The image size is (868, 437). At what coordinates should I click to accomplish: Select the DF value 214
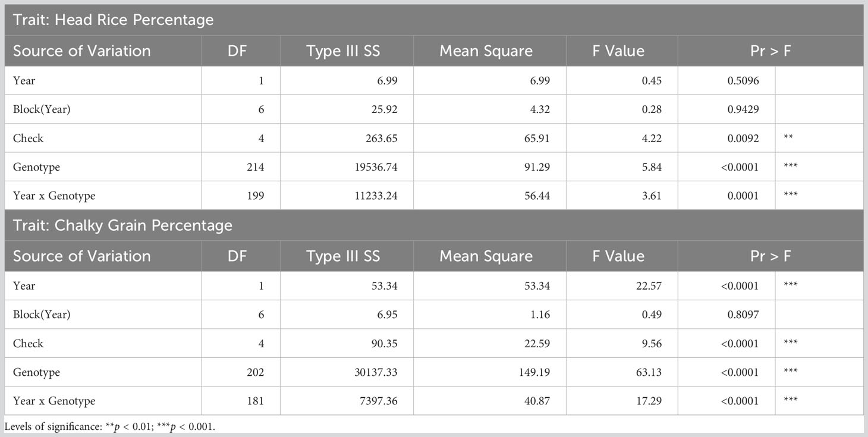(254, 168)
